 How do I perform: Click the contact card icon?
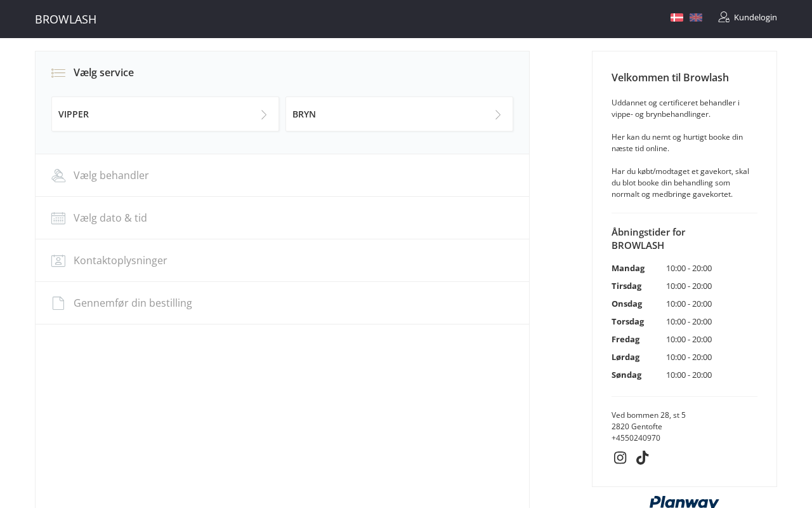(58, 261)
